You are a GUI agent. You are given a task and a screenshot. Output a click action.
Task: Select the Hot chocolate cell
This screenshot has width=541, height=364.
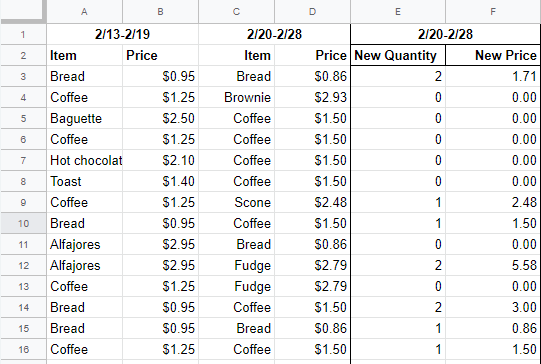coord(85,160)
